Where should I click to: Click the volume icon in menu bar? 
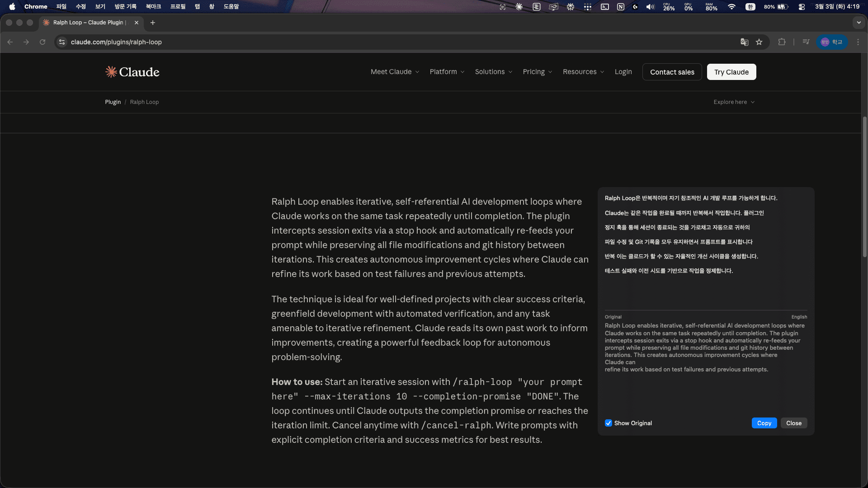click(650, 7)
